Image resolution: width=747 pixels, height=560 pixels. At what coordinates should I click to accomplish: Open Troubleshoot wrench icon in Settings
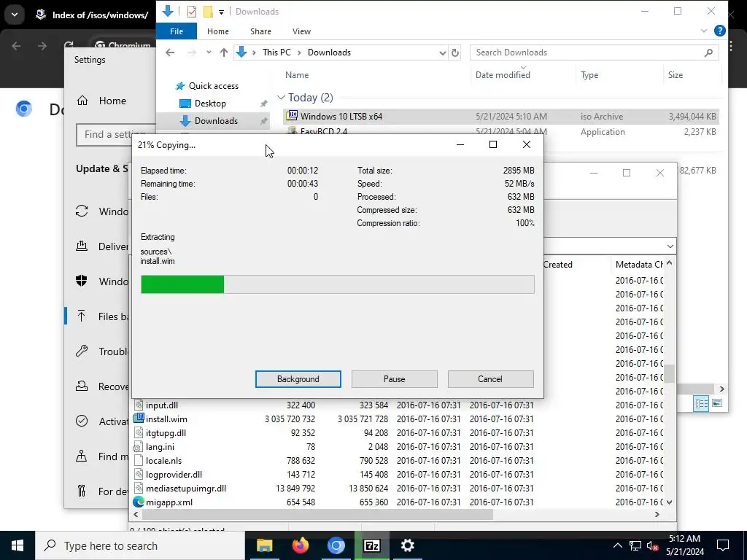(82, 351)
